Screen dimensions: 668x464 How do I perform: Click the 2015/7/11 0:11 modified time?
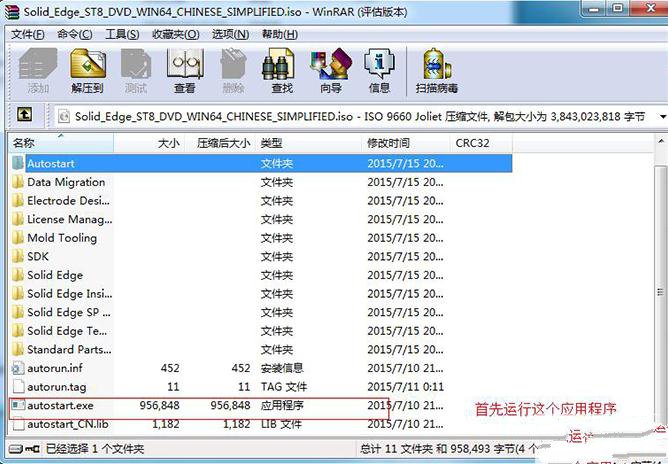click(406, 386)
